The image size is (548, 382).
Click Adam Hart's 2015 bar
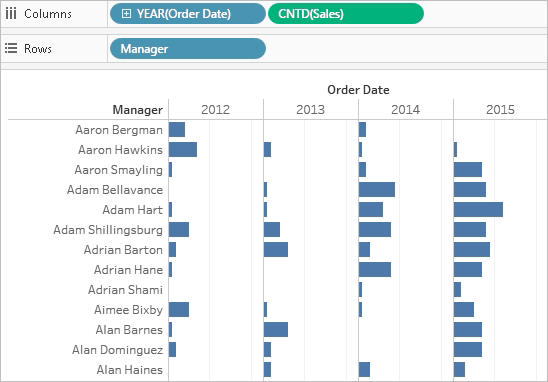pos(478,210)
